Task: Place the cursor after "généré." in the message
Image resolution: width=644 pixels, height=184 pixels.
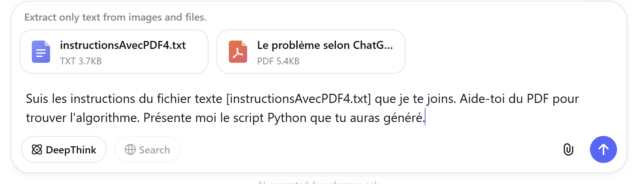Action: point(425,118)
